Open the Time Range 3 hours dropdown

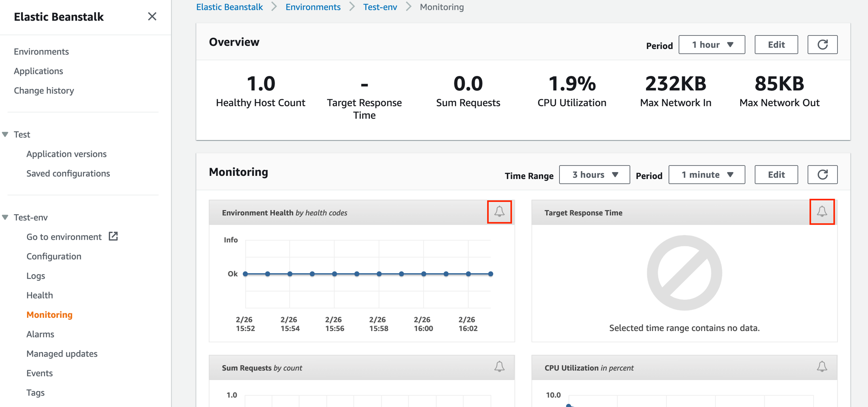click(x=594, y=175)
